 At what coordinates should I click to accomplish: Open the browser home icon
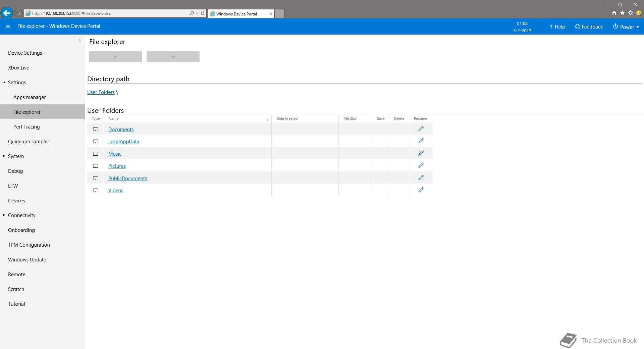coord(614,13)
